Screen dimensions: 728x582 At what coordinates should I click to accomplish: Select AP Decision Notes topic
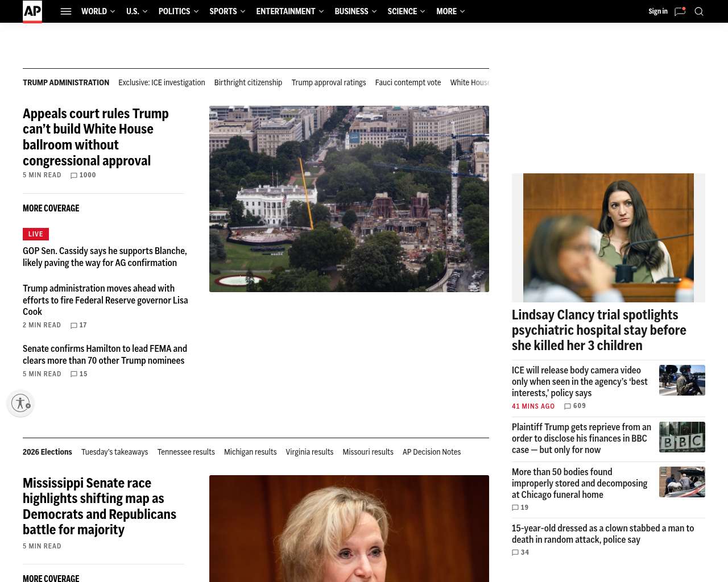(x=432, y=452)
